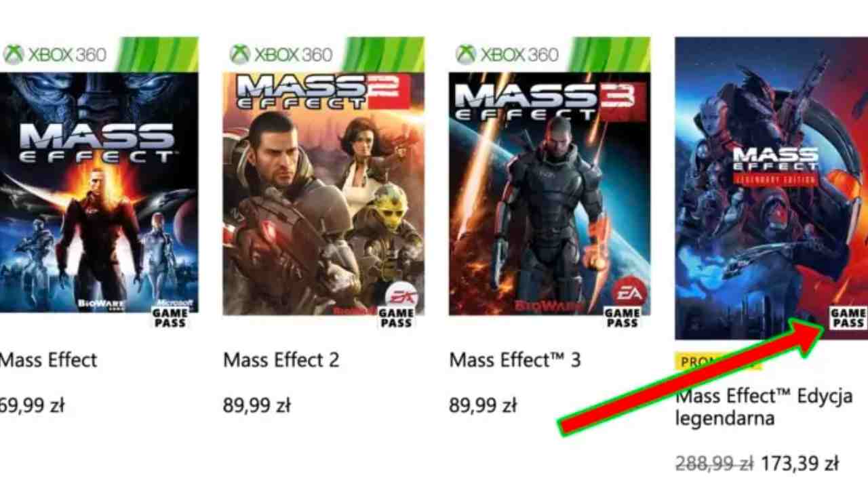Click EA logo on Mass Effect 3 cover
The image size is (868, 488).
click(629, 293)
